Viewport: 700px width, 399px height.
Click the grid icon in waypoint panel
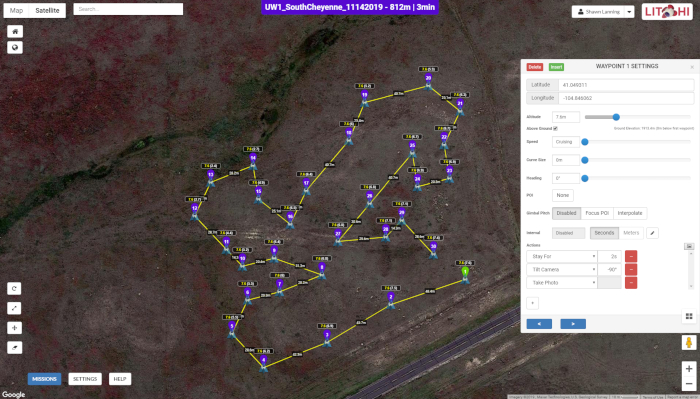click(689, 316)
